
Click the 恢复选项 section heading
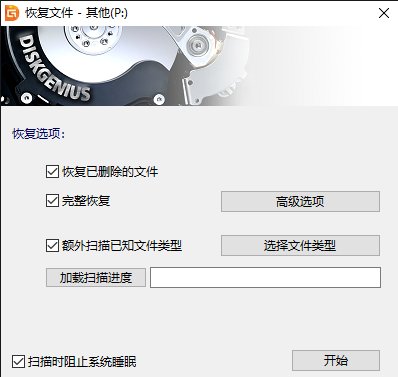coord(39,134)
